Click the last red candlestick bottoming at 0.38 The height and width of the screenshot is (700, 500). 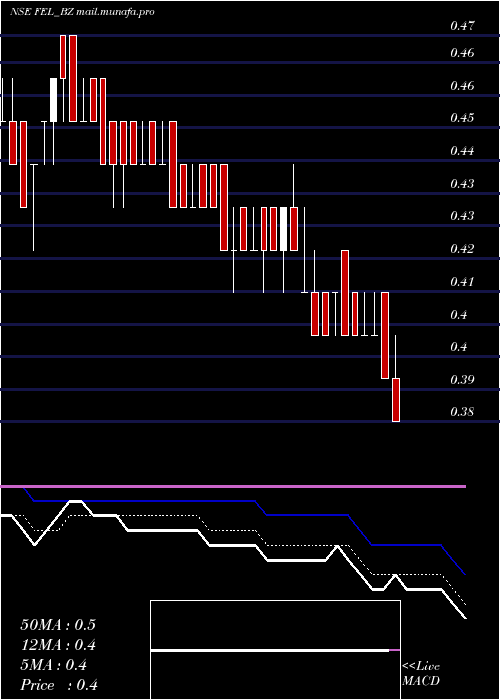[396, 400]
